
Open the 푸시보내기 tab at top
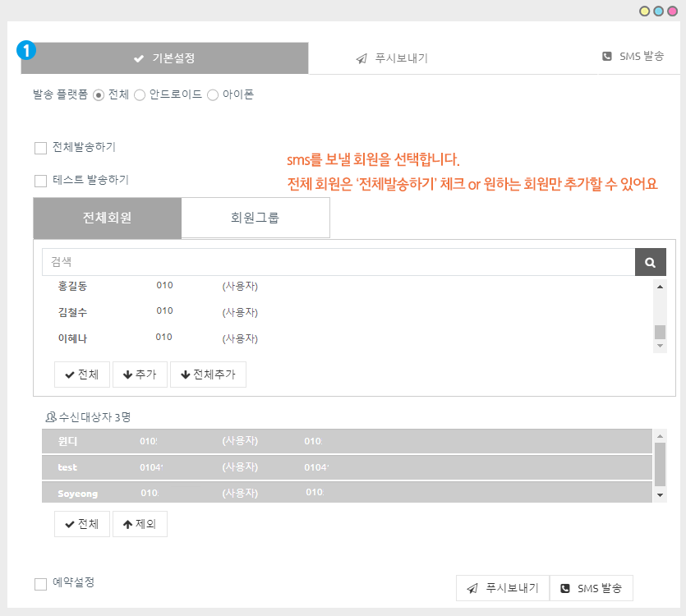(x=392, y=58)
